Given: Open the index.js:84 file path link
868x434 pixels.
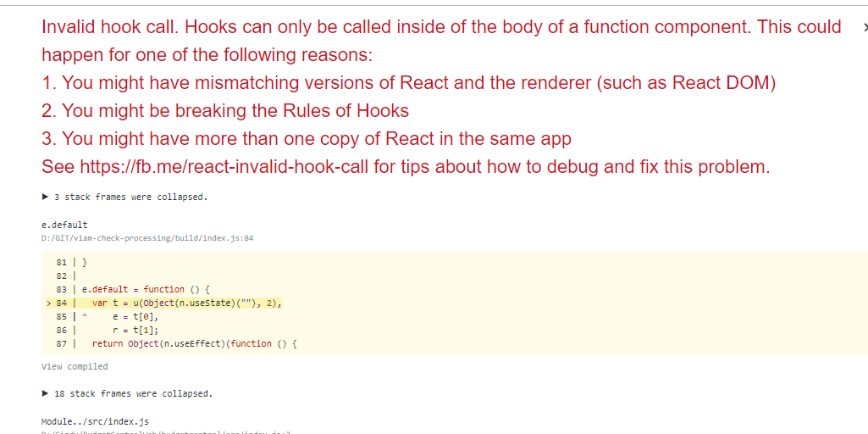Looking at the screenshot, I should pyautogui.click(x=147, y=238).
